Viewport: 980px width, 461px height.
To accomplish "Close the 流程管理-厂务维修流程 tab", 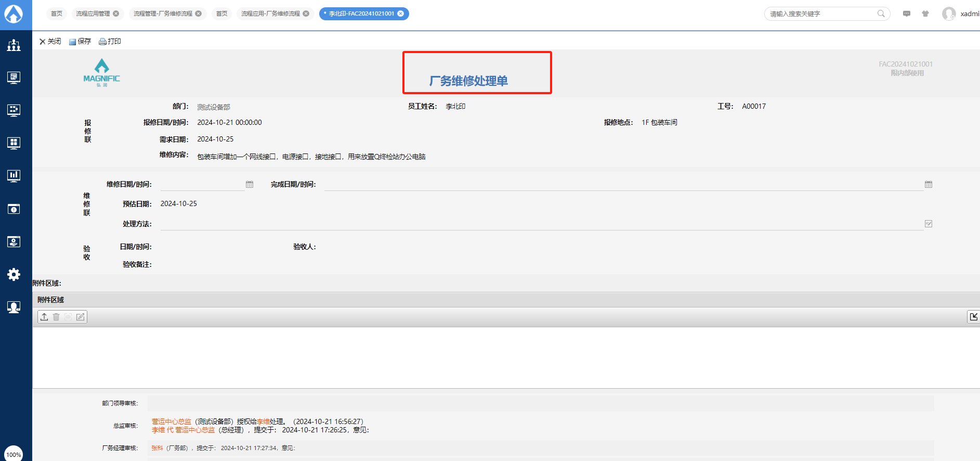I will [x=198, y=14].
